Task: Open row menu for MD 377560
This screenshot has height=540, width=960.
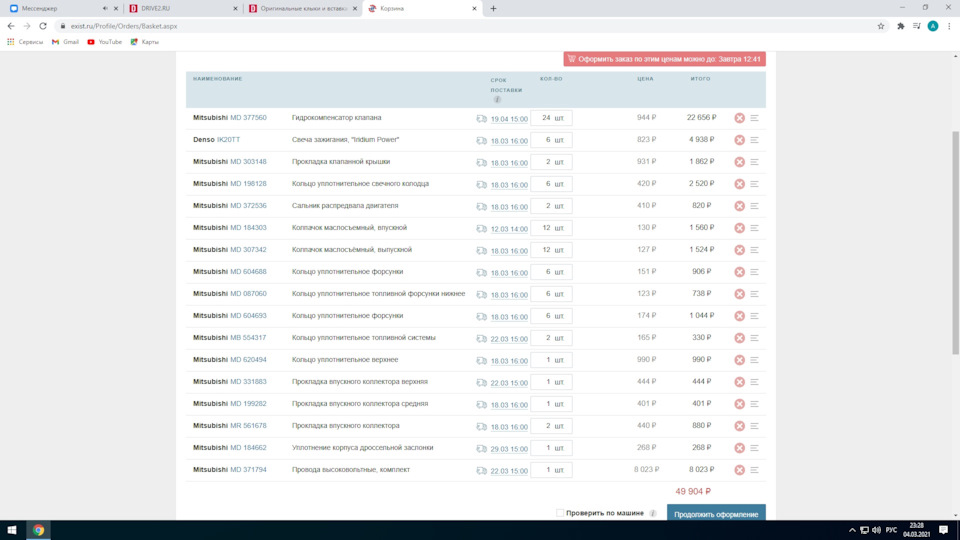Action: [x=754, y=118]
